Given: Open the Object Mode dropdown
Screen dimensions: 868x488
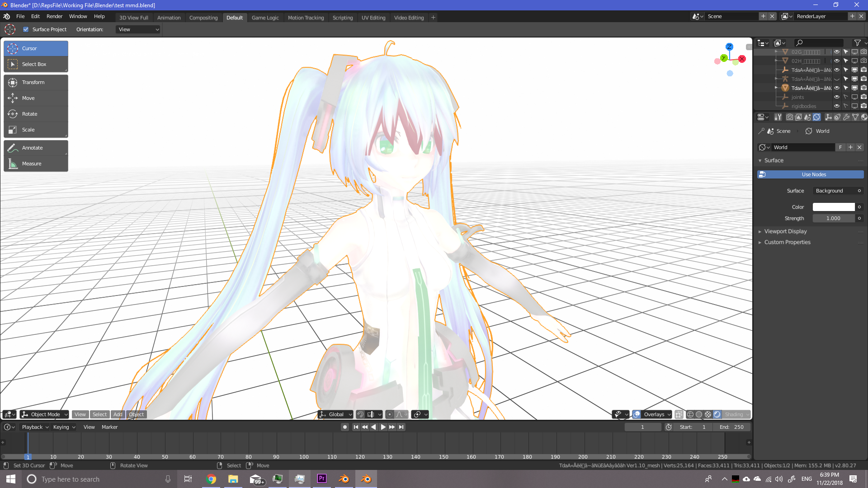Looking at the screenshot, I should (x=44, y=414).
